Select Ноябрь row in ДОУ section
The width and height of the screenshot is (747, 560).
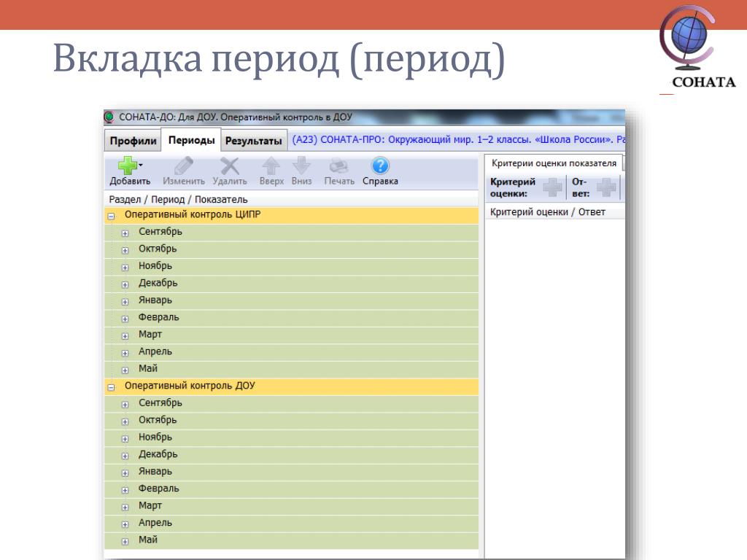coord(291,437)
